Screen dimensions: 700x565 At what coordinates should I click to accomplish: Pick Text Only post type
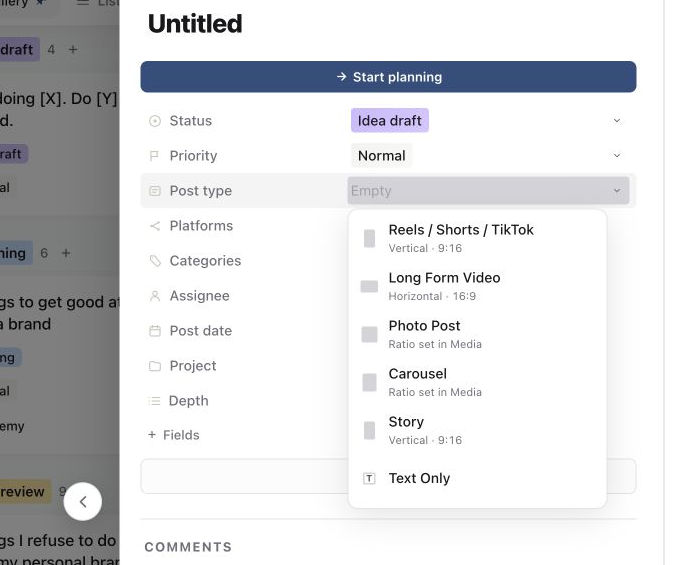[477, 478]
